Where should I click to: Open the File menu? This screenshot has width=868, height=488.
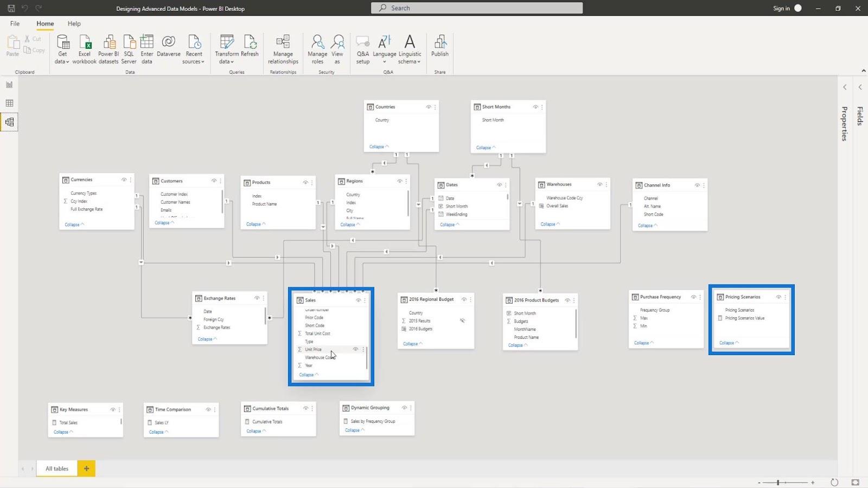coord(15,23)
